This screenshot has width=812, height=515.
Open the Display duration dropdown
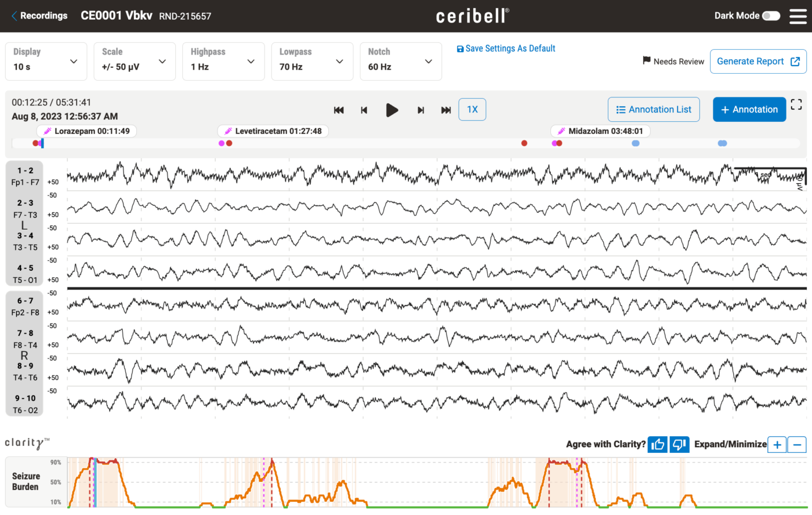pos(46,61)
